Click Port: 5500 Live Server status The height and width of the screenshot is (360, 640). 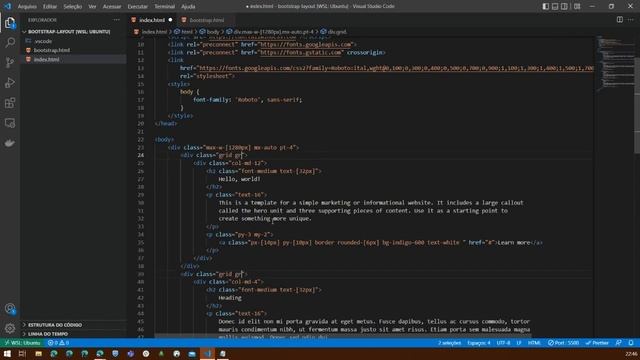[x=563, y=343]
